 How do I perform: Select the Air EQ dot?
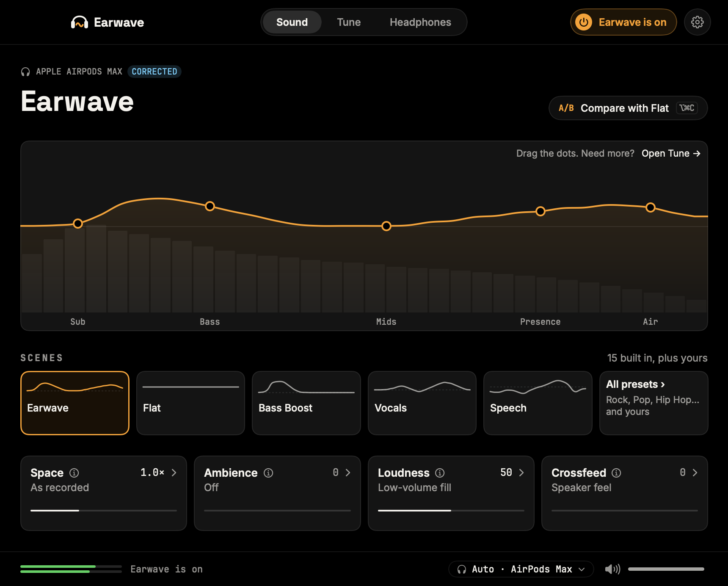click(x=651, y=207)
